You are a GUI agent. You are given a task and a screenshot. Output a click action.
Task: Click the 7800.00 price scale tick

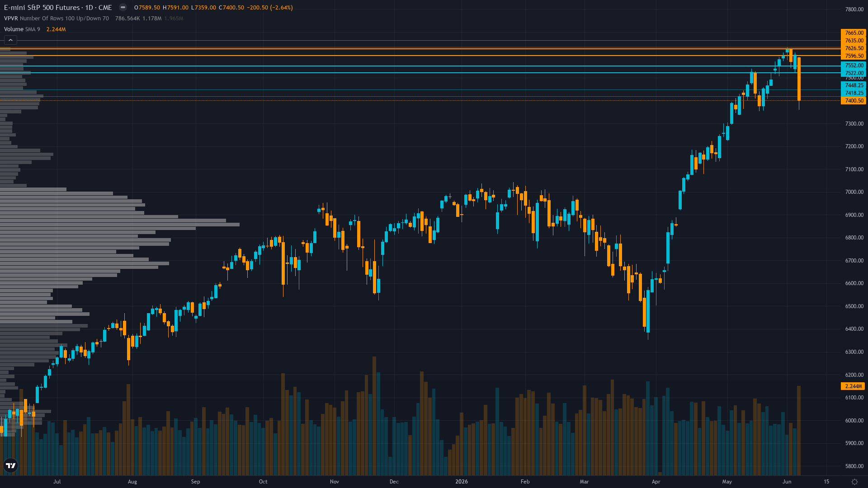(x=854, y=9)
